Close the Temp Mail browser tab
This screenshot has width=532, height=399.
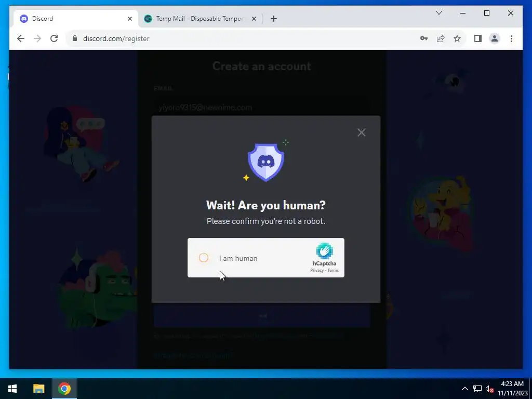coord(254,19)
